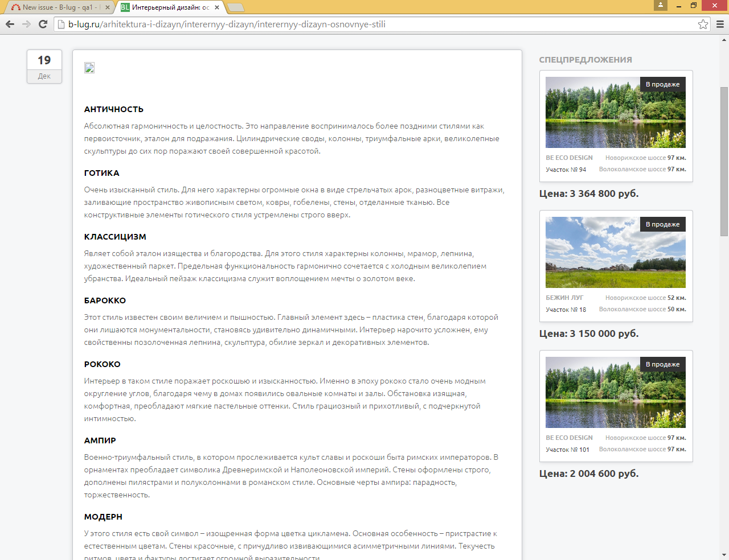Click the browser back arrow
Screen dimensions: 729x560
[x=10, y=24]
